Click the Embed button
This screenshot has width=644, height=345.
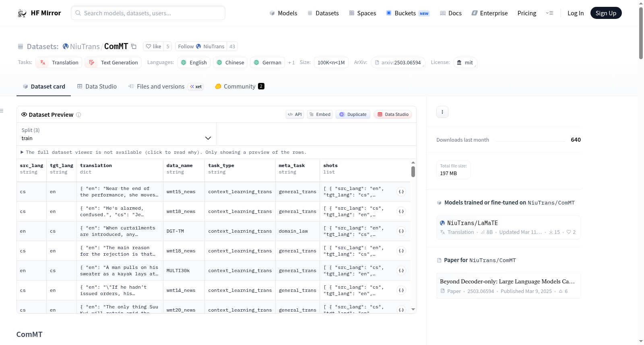320,114
